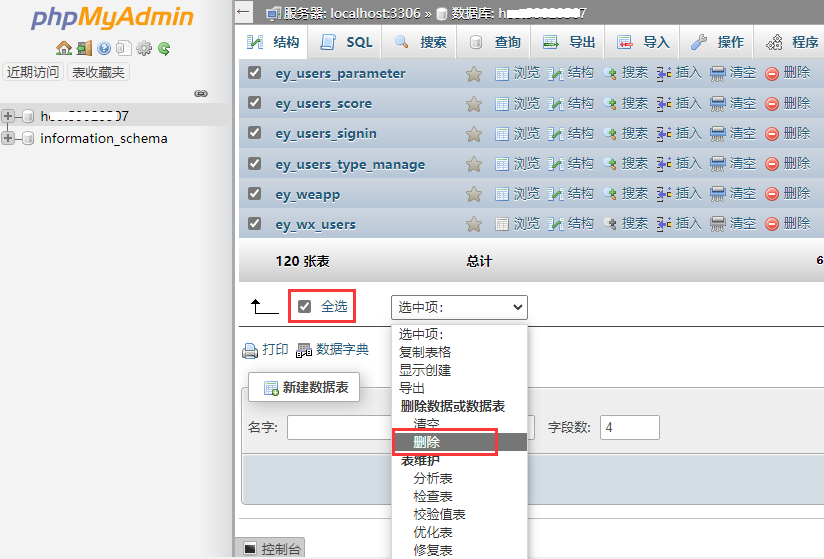The height and width of the screenshot is (559, 824).
Task: Open the settings gear icon in sidebar
Action: tap(144, 48)
